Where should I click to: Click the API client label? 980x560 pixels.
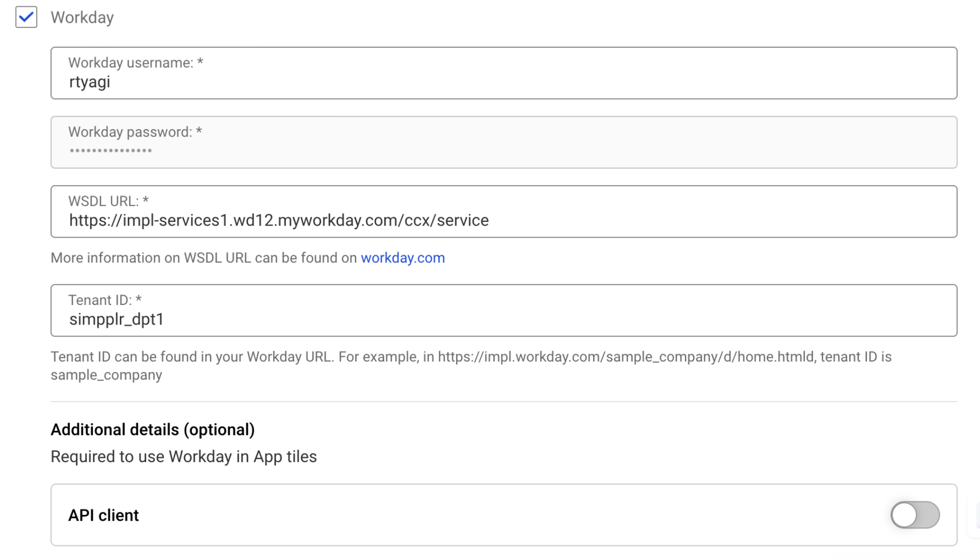coord(103,515)
